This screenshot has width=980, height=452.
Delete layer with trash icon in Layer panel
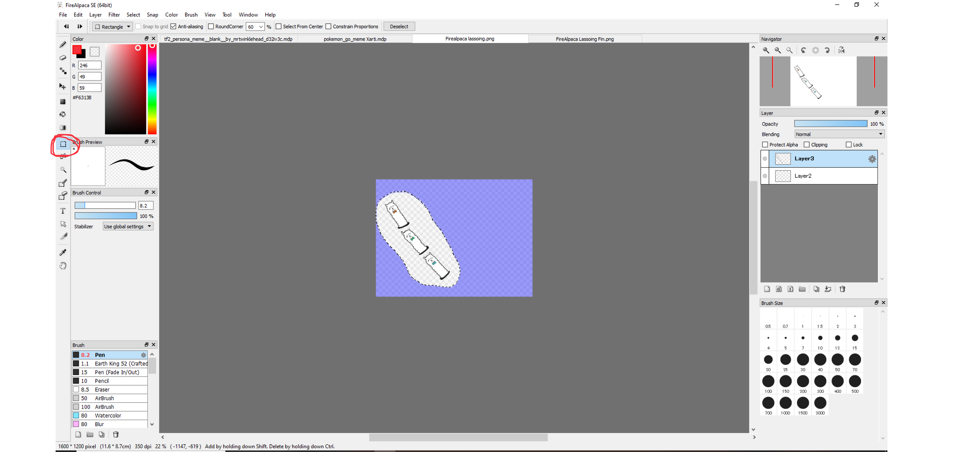pos(842,289)
